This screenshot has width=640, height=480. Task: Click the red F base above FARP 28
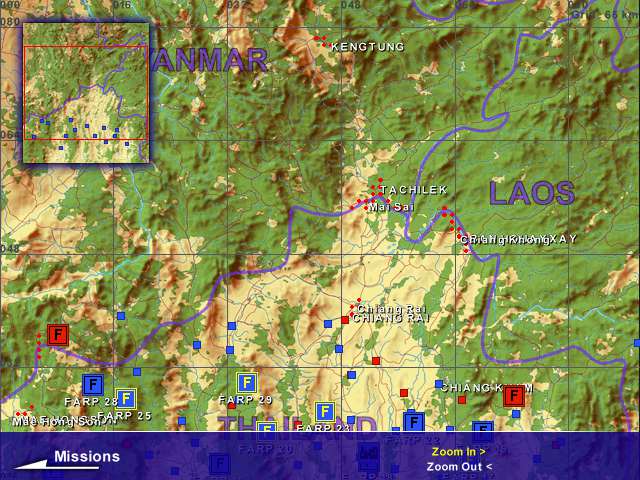(x=57, y=335)
